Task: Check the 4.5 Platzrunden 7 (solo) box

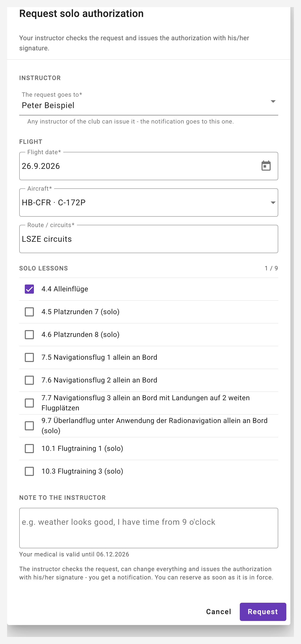Action: [x=29, y=312]
